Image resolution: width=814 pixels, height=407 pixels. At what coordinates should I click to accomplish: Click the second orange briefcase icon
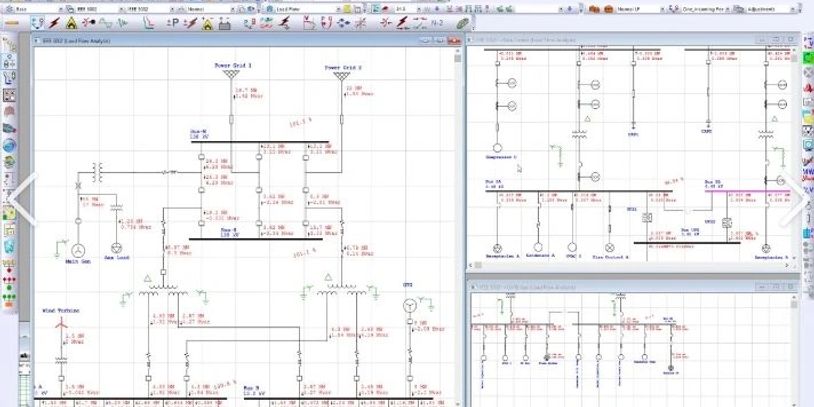608,9
